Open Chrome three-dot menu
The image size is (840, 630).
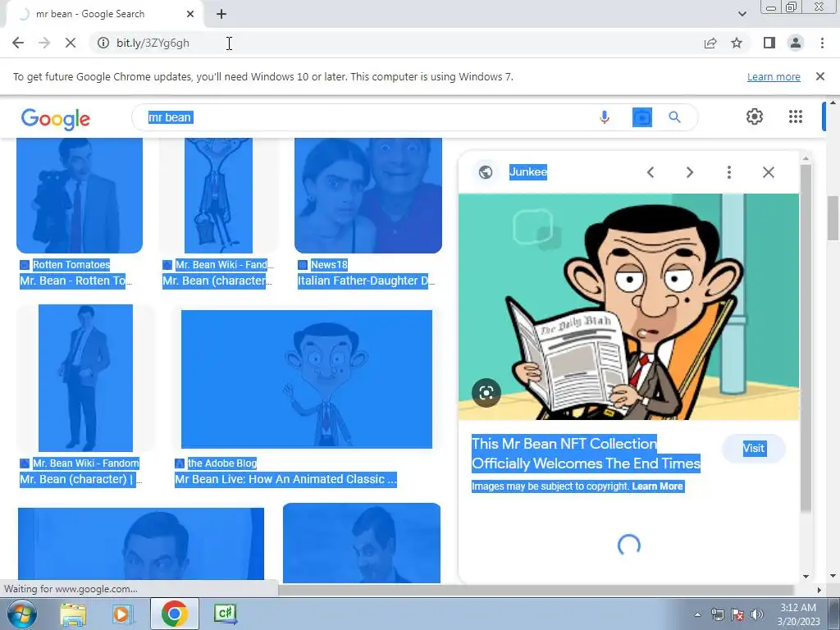click(822, 43)
